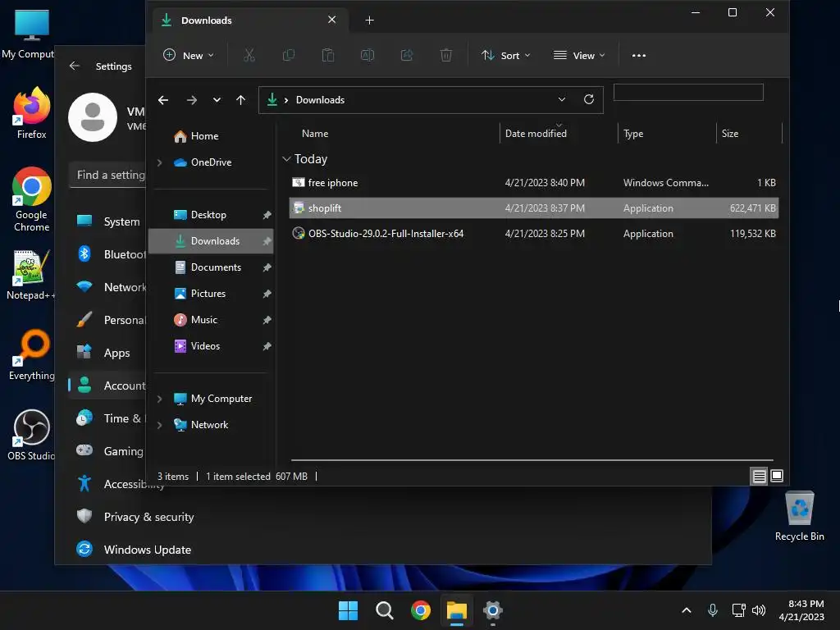Open Videos in navigation pane
This screenshot has width=840, height=630.
pos(197,346)
